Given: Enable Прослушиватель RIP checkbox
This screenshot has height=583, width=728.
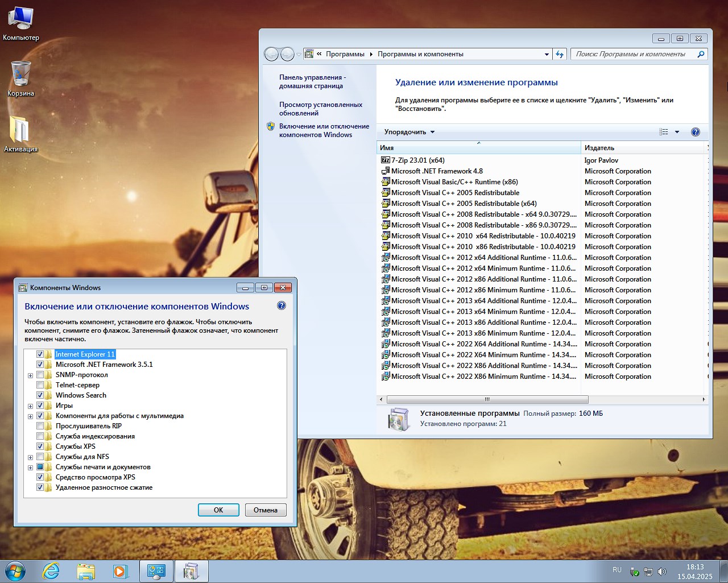Looking at the screenshot, I should pyautogui.click(x=40, y=426).
